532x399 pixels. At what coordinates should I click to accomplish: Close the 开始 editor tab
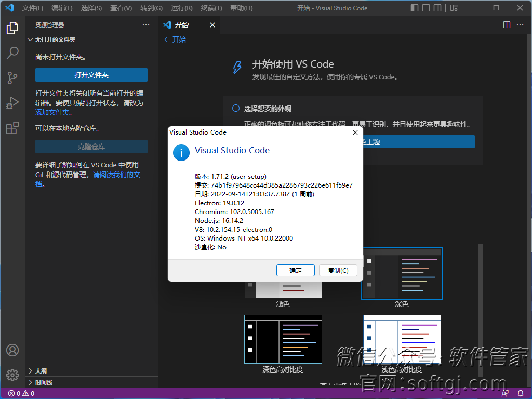(212, 25)
